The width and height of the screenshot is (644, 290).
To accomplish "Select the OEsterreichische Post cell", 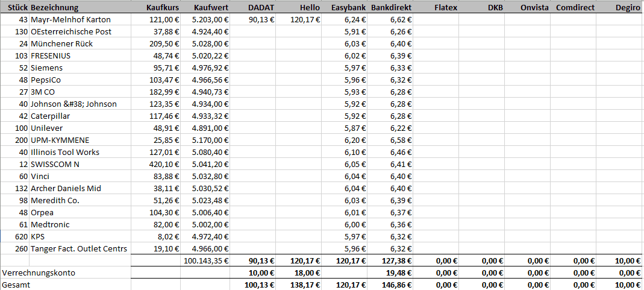I will click(x=80, y=31).
